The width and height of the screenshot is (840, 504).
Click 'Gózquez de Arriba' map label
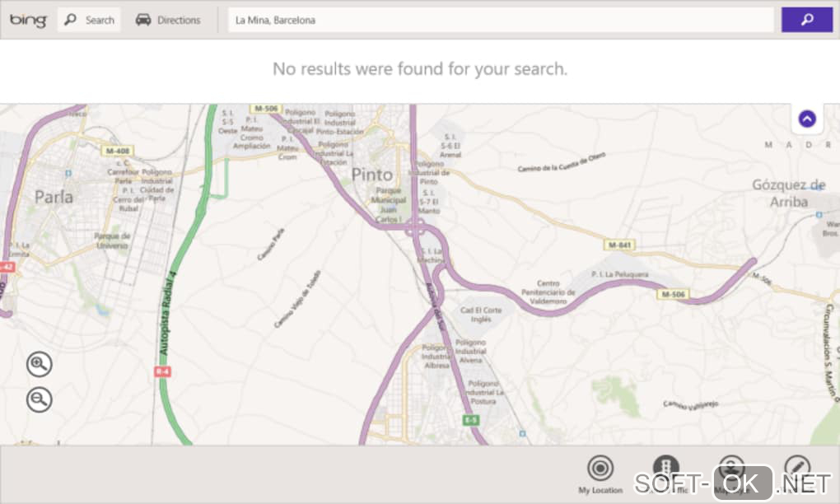789,194
